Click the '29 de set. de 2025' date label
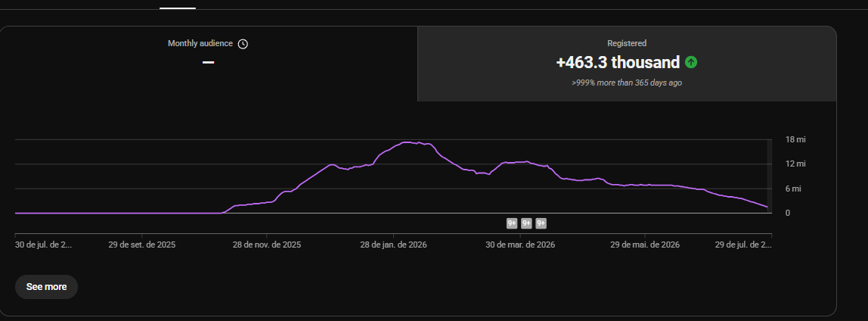 tap(141, 245)
